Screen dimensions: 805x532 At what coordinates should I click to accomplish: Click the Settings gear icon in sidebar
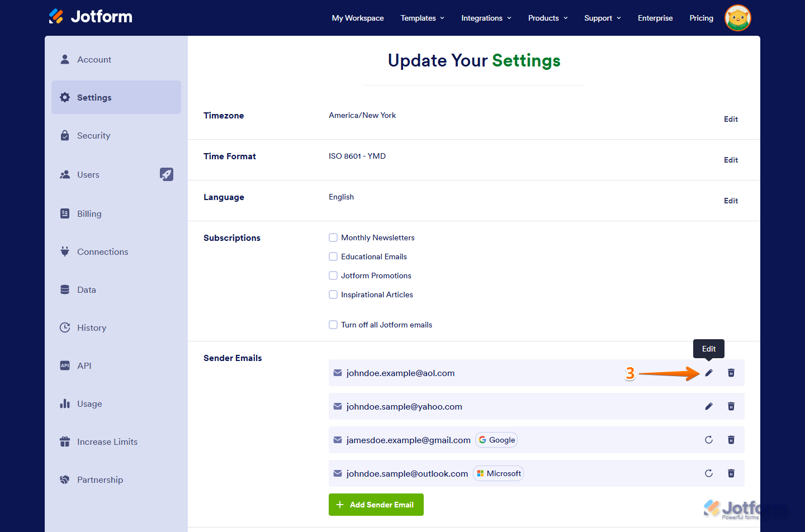[x=65, y=97]
